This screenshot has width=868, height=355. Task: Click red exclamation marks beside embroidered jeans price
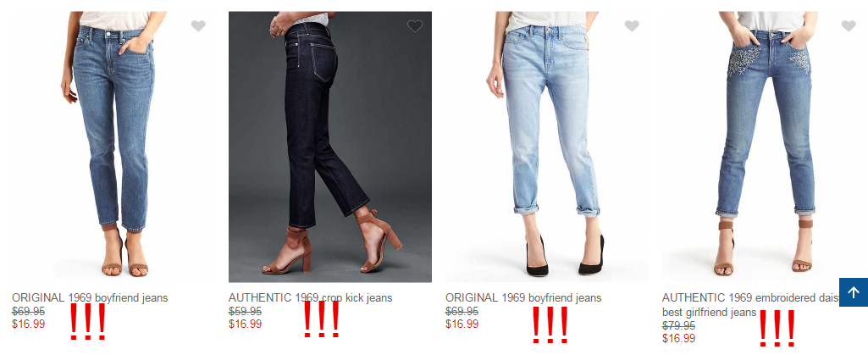777,329
